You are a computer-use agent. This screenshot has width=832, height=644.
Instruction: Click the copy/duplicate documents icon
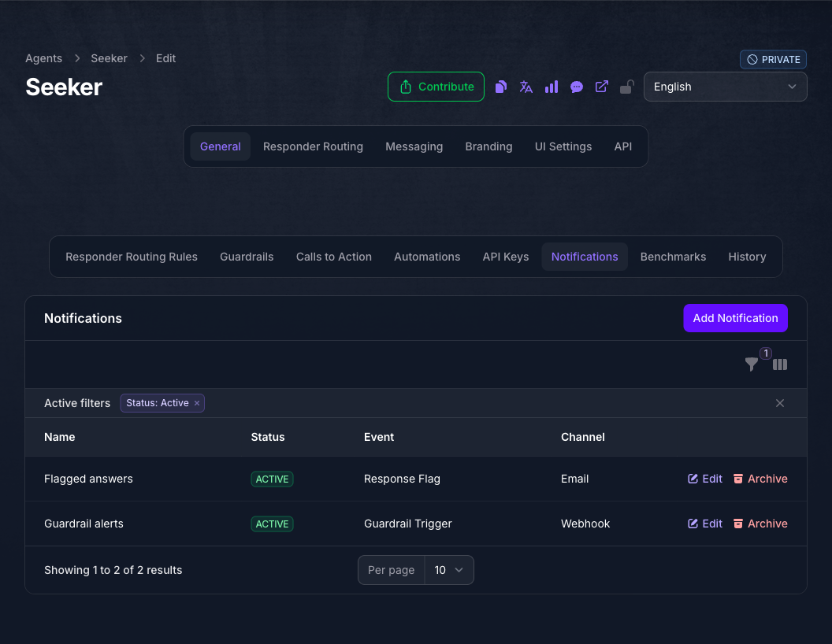(501, 87)
